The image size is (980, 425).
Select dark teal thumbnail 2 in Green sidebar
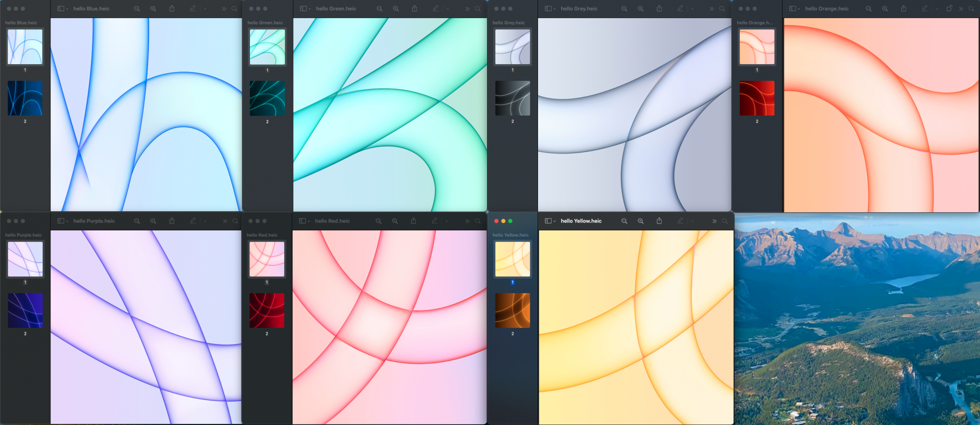pos(267,99)
